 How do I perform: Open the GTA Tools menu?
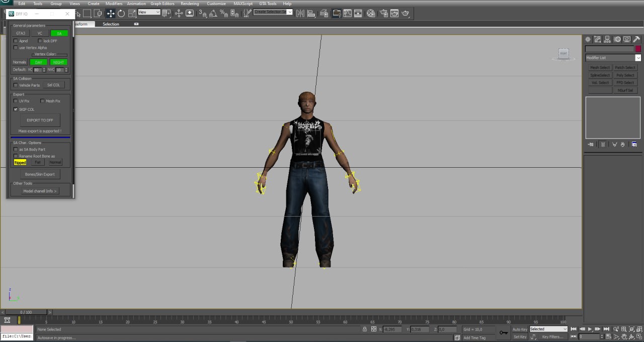click(x=268, y=4)
